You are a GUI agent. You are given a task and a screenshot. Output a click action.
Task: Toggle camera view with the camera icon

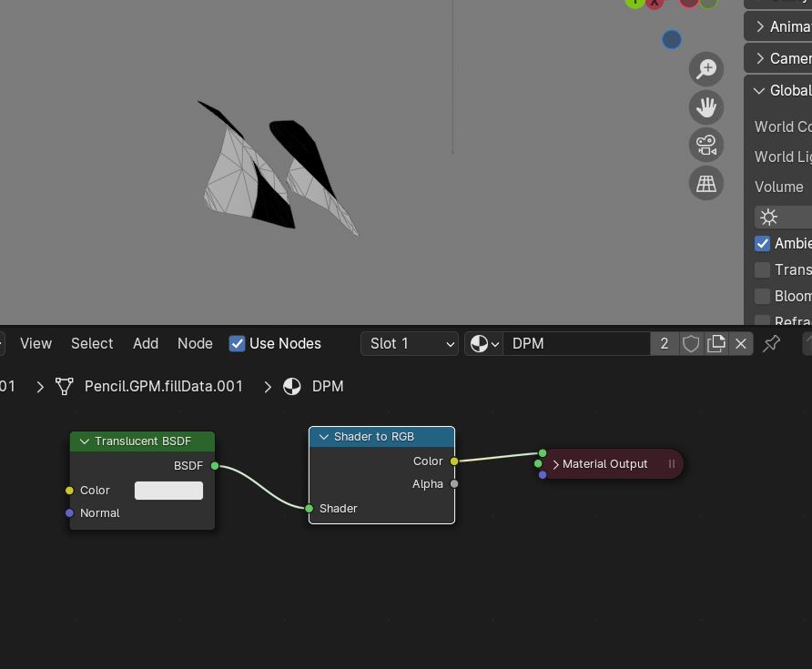(x=705, y=145)
